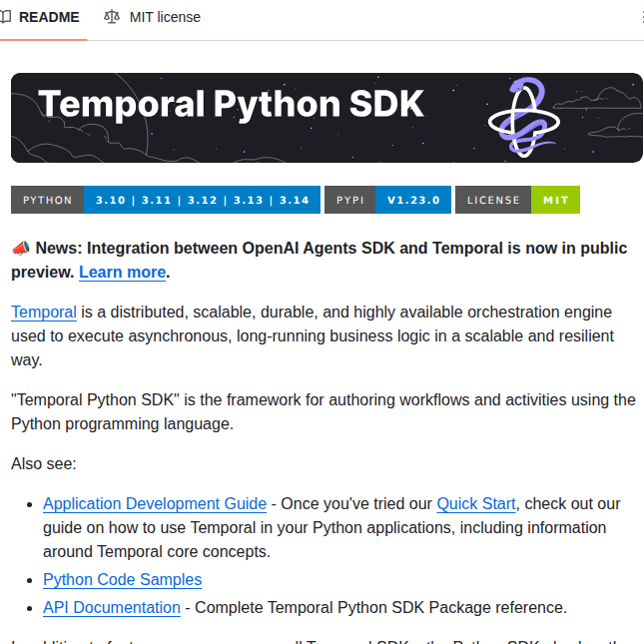This screenshot has width=644, height=644.
Task: Follow the Quick Start link
Action: click(476, 504)
